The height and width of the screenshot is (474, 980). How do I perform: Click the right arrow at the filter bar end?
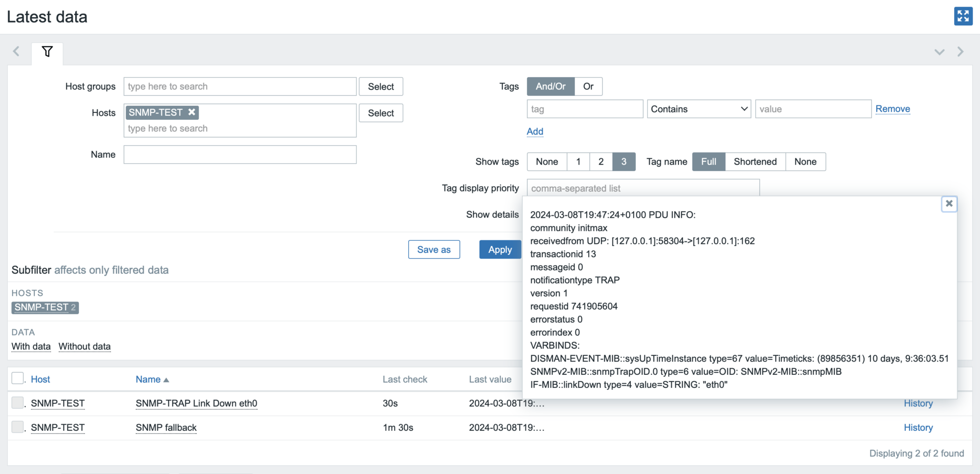(961, 51)
